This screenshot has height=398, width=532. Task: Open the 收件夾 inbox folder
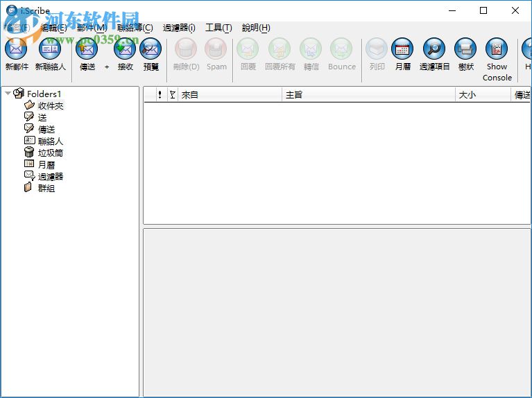pos(51,105)
